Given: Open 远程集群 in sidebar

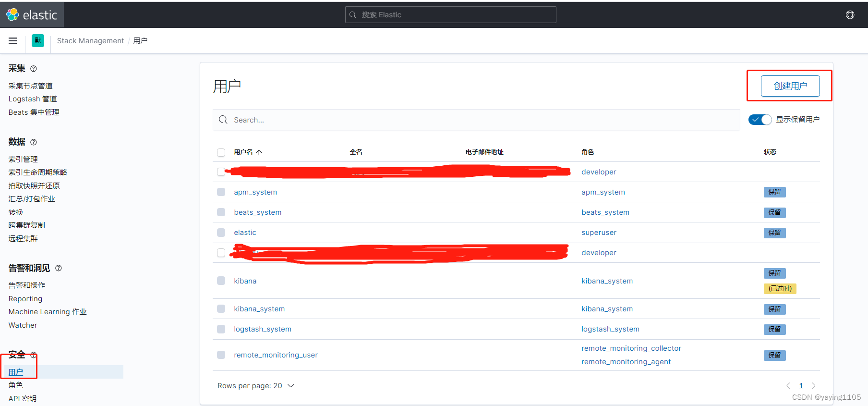Looking at the screenshot, I should coord(23,239).
